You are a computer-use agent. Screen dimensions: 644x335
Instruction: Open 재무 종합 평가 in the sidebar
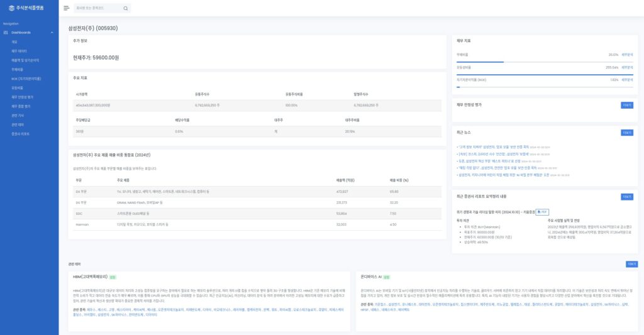tap(21, 106)
